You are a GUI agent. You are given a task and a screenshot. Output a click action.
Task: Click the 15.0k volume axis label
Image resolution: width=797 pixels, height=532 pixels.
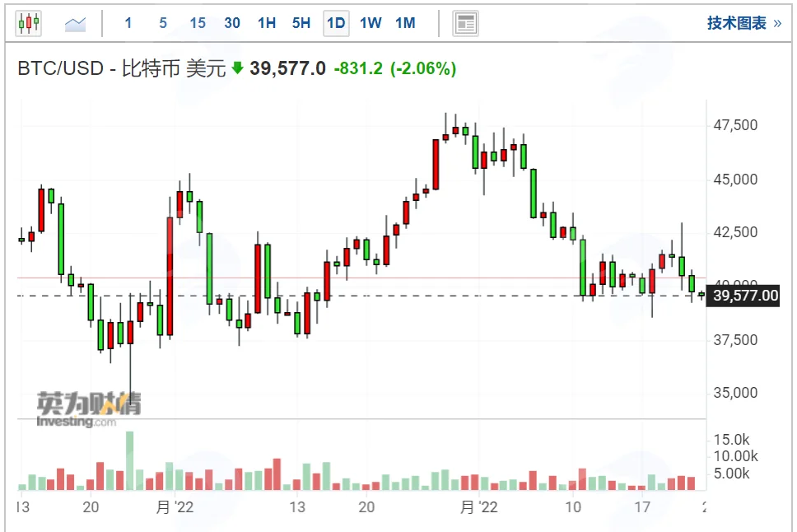click(x=731, y=440)
